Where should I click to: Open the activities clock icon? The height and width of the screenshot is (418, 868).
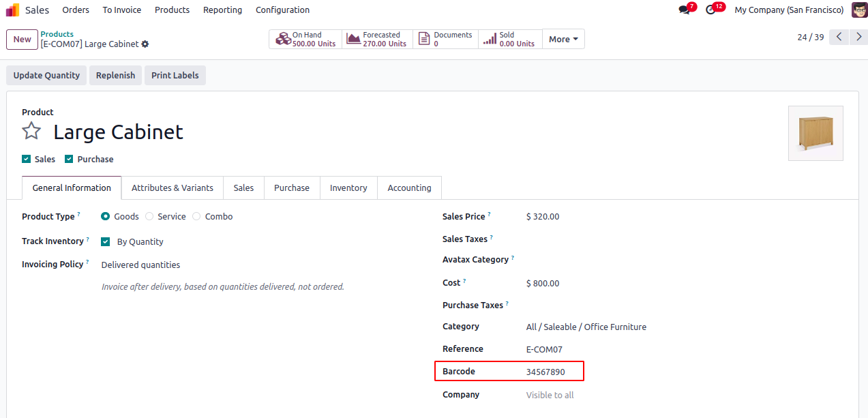710,10
